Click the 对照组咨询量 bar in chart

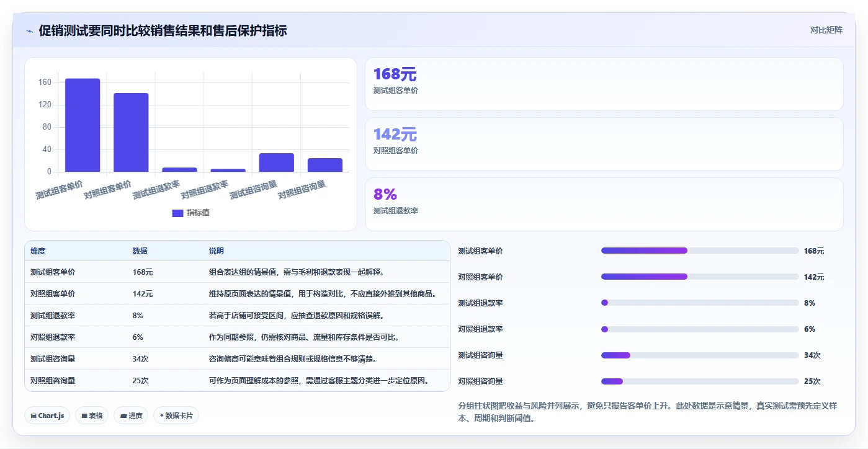[x=325, y=165]
